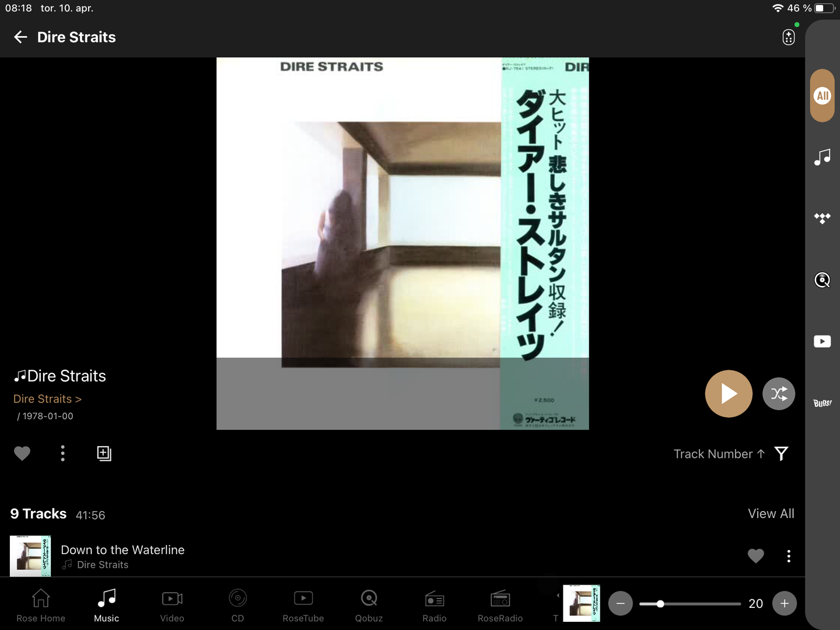
Task: Open the album's three-dot options menu
Action: click(63, 453)
